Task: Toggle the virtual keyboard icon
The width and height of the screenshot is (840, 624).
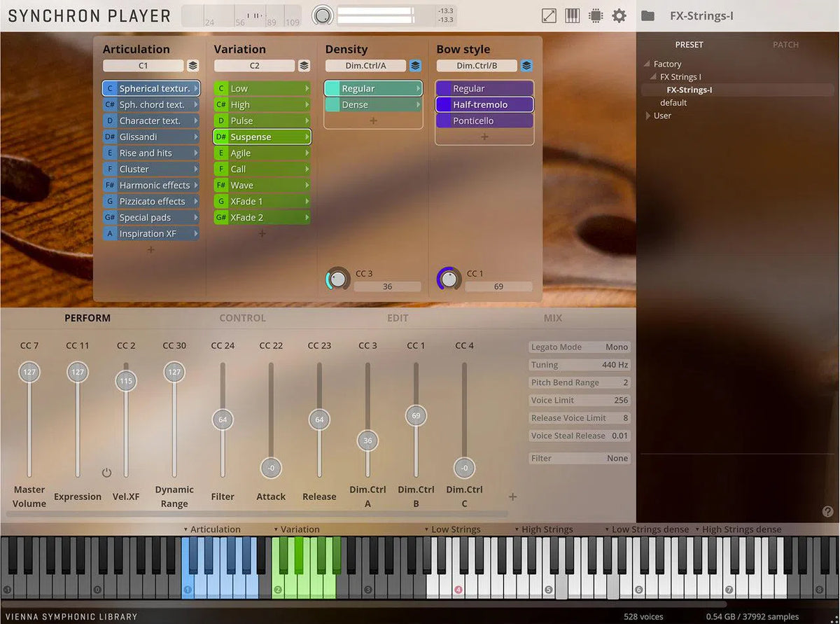Action: [572, 15]
